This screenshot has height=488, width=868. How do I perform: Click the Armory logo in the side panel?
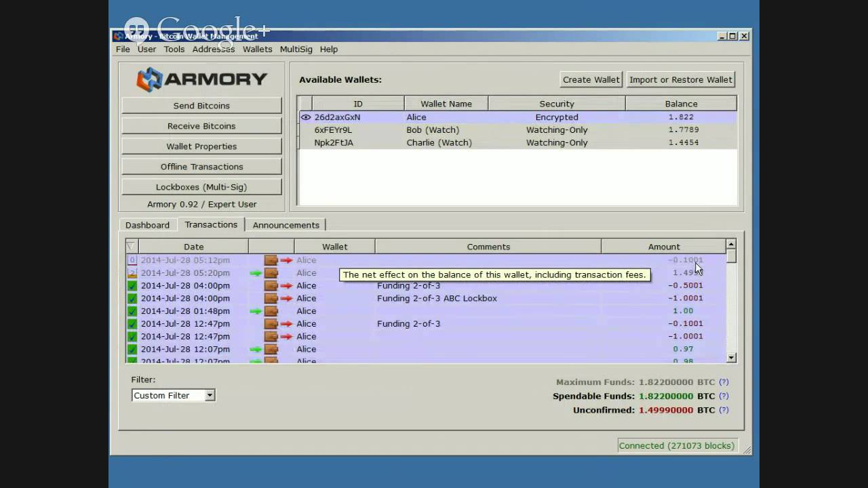tap(201, 79)
